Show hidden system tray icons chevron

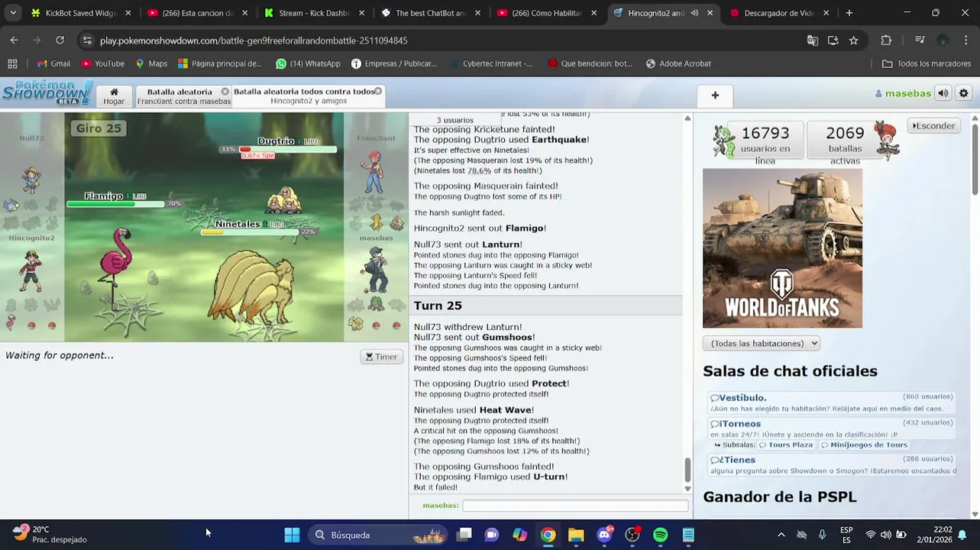781,535
